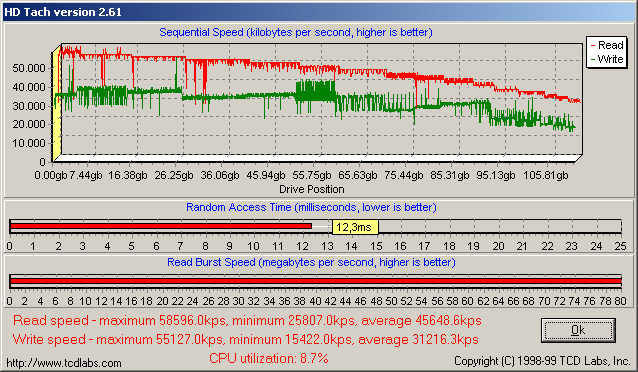Viewport: 638px width, 372px height.
Task: Click the 105.81gb drive position label
Action: pos(545,175)
